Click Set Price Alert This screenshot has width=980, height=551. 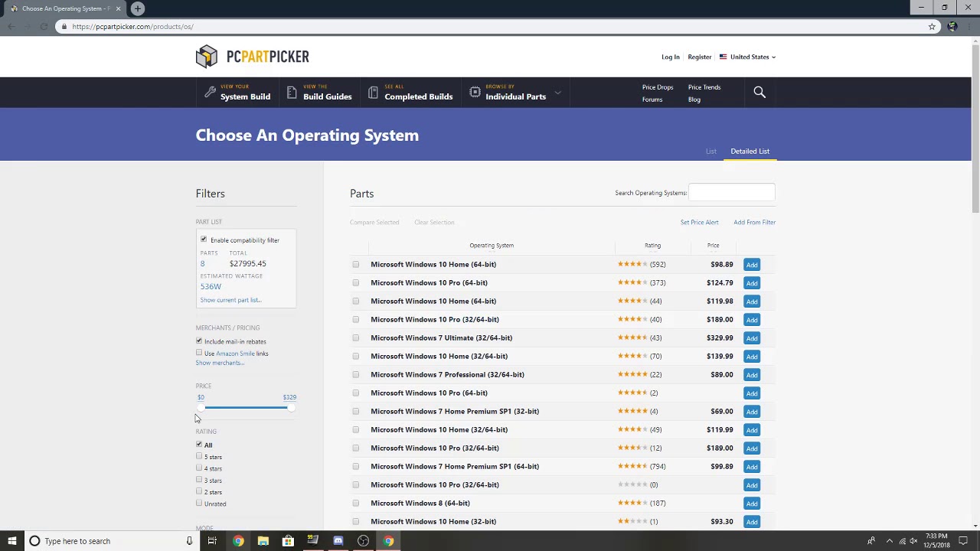[x=699, y=222]
